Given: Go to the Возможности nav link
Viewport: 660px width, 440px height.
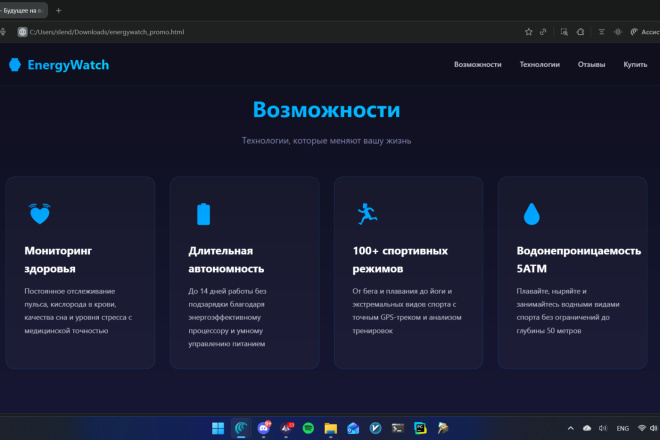Looking at the screenshot, I should pyautogui.click(x=478, y=64).
